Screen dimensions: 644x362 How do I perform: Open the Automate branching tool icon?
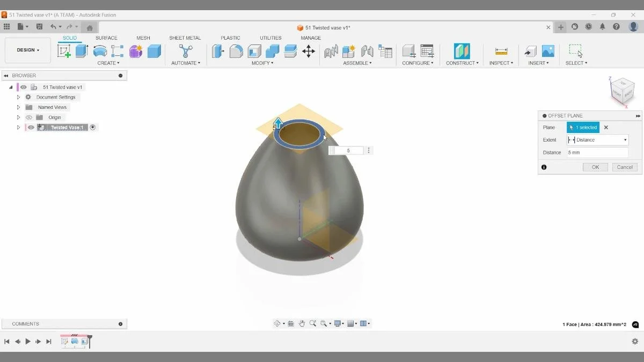(186, 51)
